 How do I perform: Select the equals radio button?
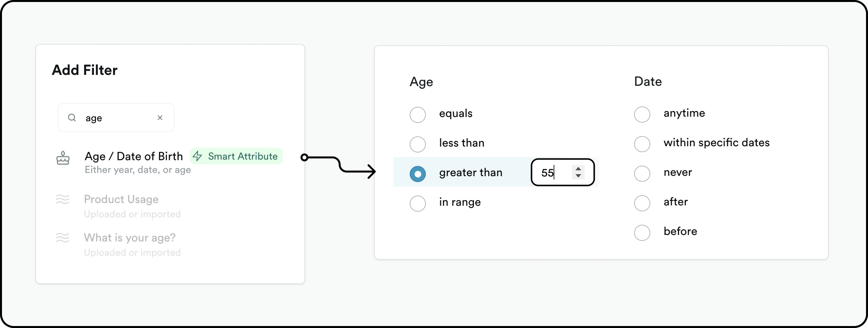pyautogui.click(x=418, y=114)
